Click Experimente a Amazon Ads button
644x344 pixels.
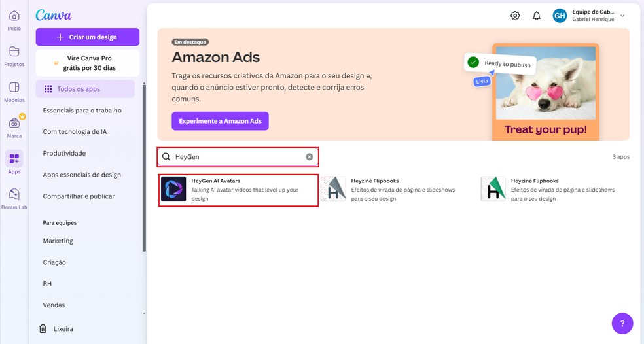coord(220,121)
